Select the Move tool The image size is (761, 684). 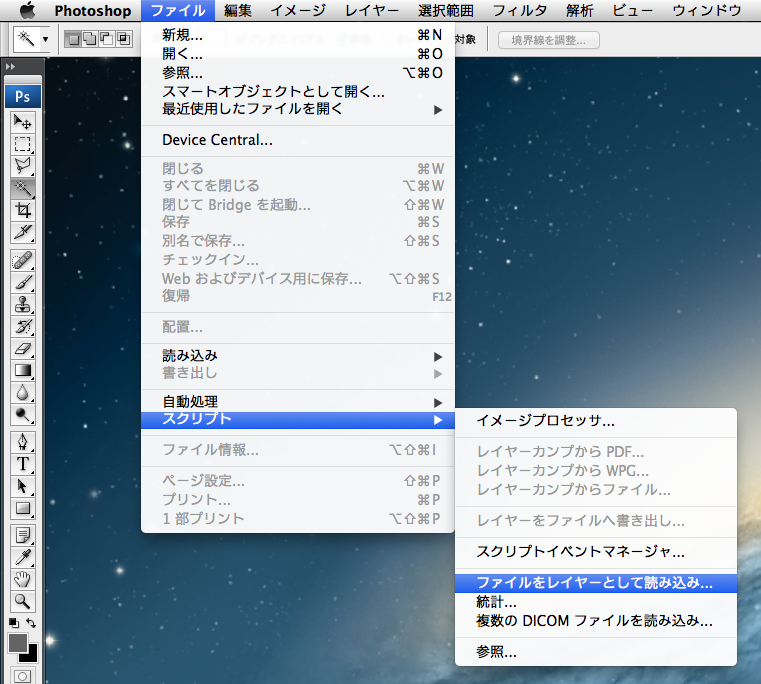(22, 121)
